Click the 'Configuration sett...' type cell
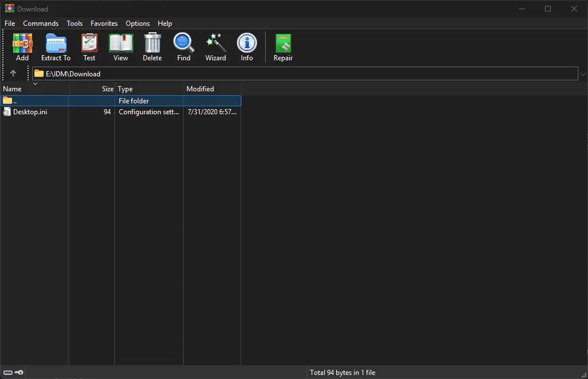 149,112
